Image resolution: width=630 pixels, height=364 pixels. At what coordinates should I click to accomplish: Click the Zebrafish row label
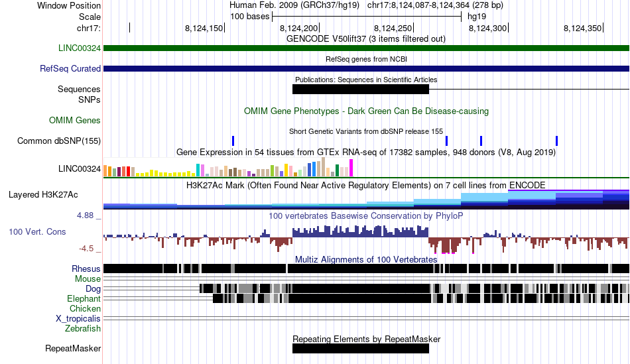[83, 329]
